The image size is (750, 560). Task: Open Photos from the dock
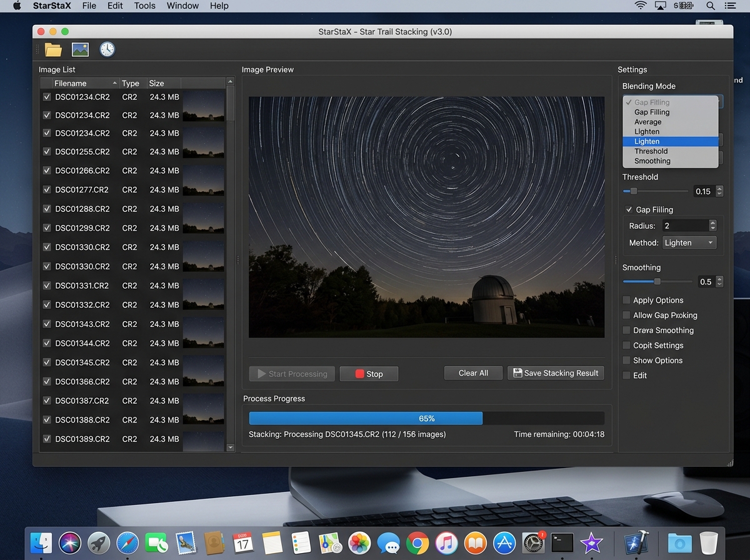click(x=359, y=542)
